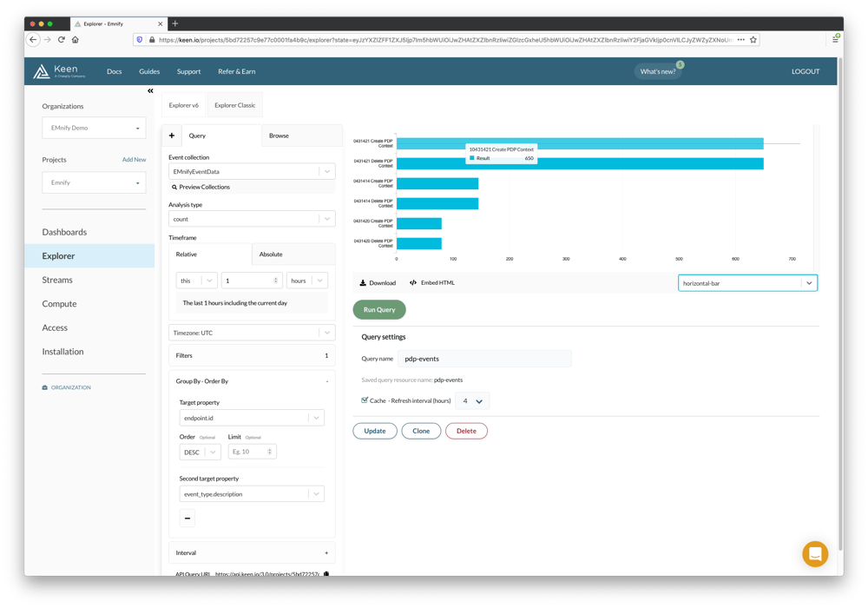This screenshot has width=868, height=608.
Task: Open the What's new? notification
Action: click(x=658, y=71)
